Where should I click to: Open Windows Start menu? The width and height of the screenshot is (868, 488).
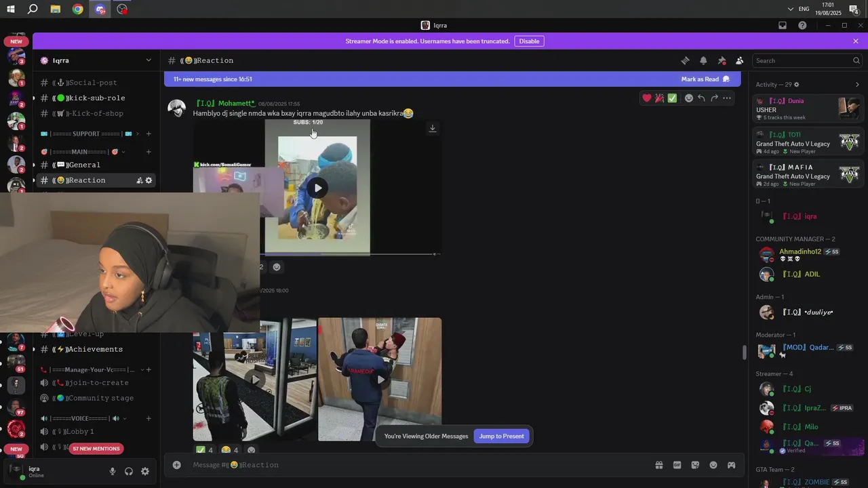click(x=11, y=9)
